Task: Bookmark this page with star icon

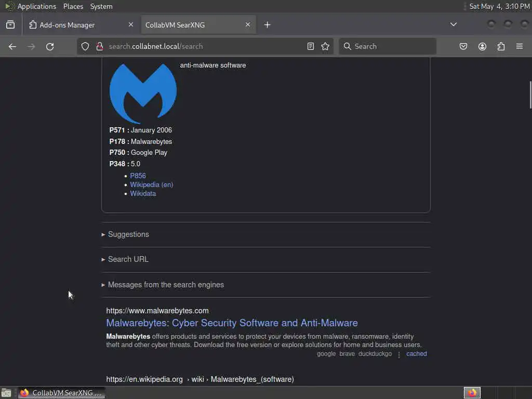Action: 325,46
